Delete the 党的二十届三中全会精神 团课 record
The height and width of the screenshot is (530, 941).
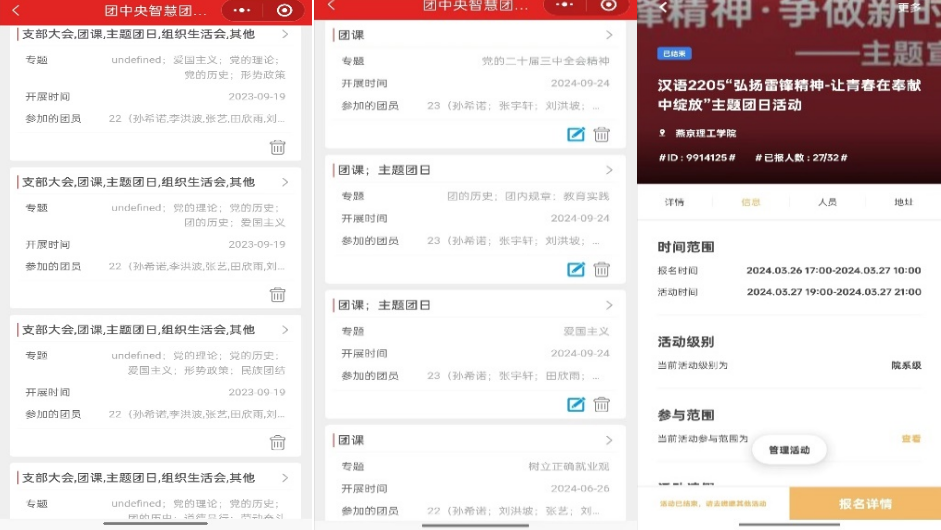point(602,134)
